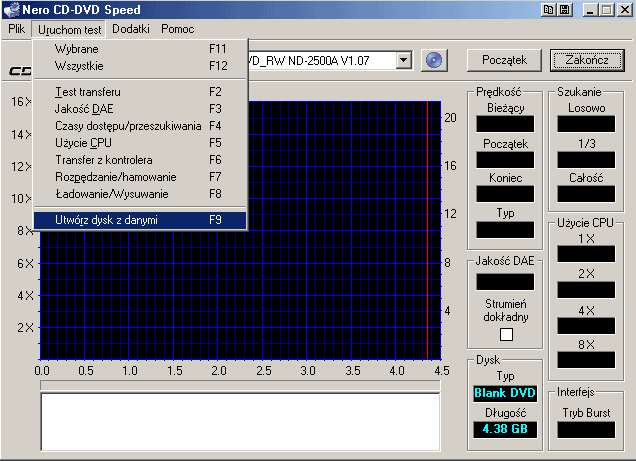Click the Nero application icon in title bar
This screenshot has width=636, height=461.
click(x=11, y=9)
